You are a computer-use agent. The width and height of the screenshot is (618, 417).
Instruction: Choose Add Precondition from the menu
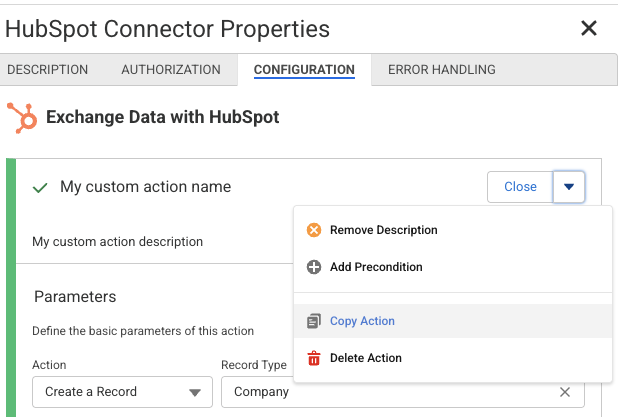[376, 267]
